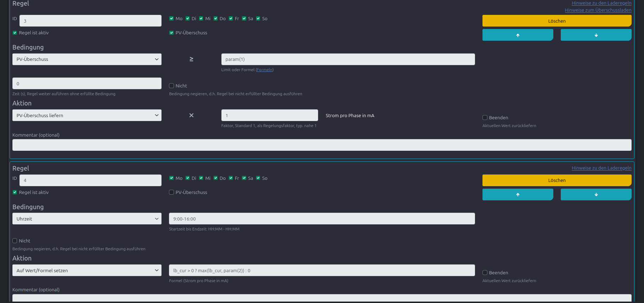644x303 pixels.
Task: Open the 'Formeln' help link
Action: [265, 70]
